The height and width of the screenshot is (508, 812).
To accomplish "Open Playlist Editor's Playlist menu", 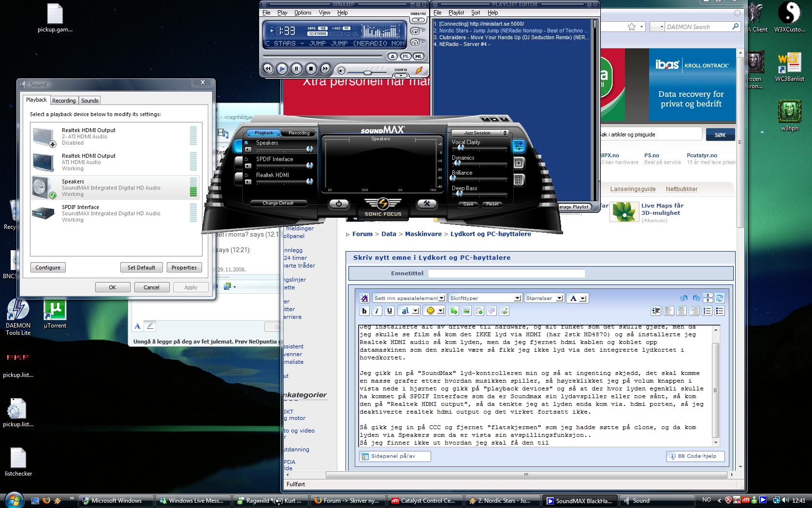I will click(456, 13).
